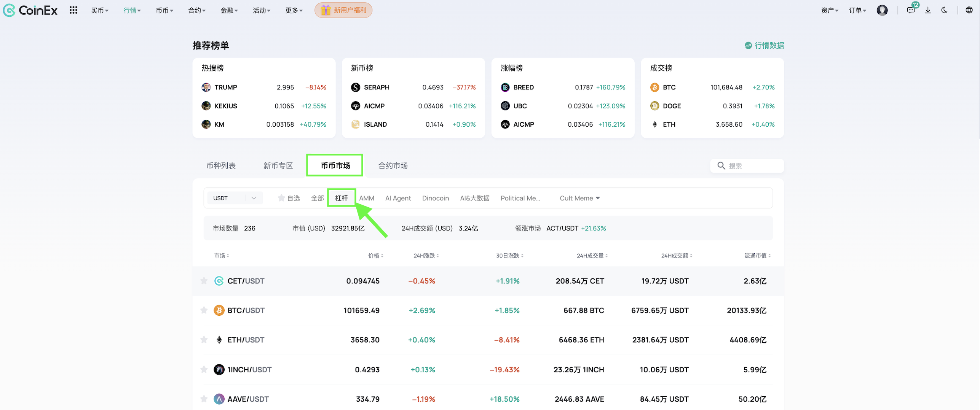This screenshot has height=410, width=980.
Task: Click the UBC coin icon
Action: click(505, 106)
